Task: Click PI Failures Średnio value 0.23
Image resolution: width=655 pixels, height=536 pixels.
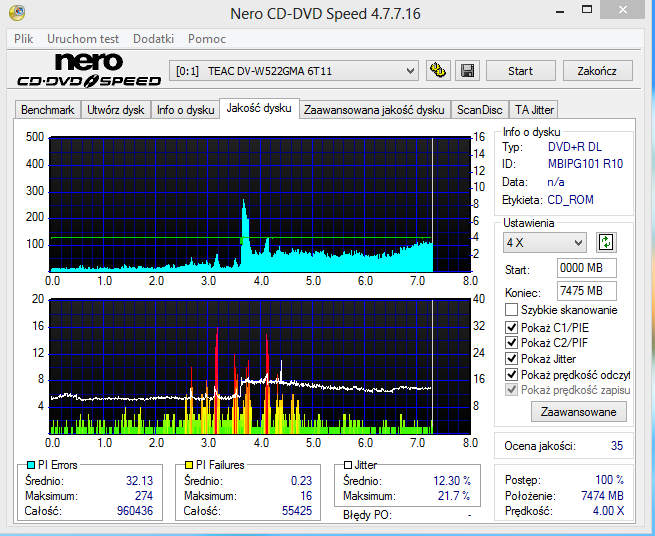Action: 301,481
